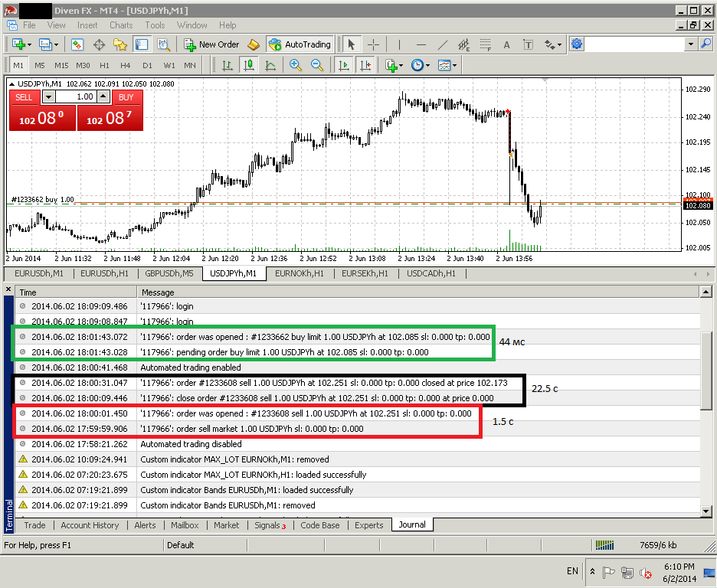Open the Periods clock dropdown
This screenshot has width=717, height=588.
click(421, 65)
